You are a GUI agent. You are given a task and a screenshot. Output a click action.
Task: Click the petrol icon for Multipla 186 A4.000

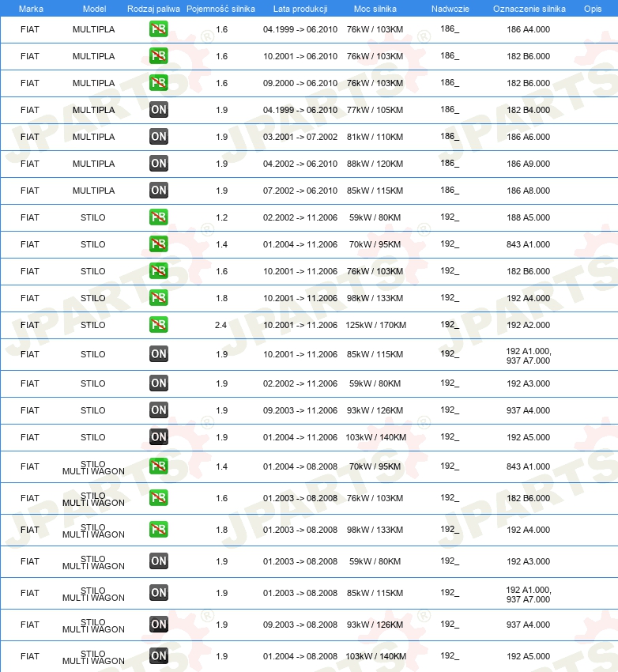tap(159, 29)
